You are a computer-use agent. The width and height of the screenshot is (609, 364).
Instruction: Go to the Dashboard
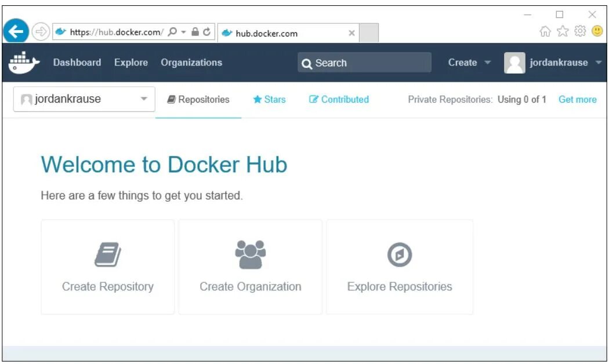(x=77, y=62)
